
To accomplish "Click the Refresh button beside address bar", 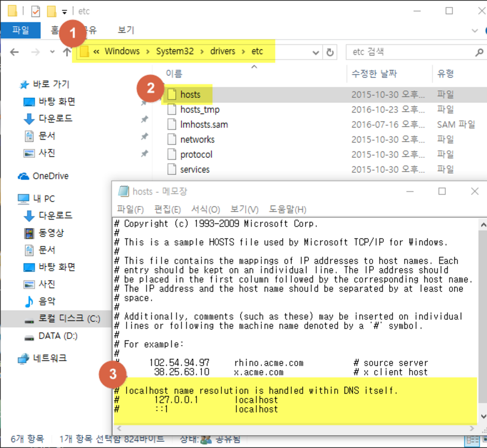I will [330, 52].
